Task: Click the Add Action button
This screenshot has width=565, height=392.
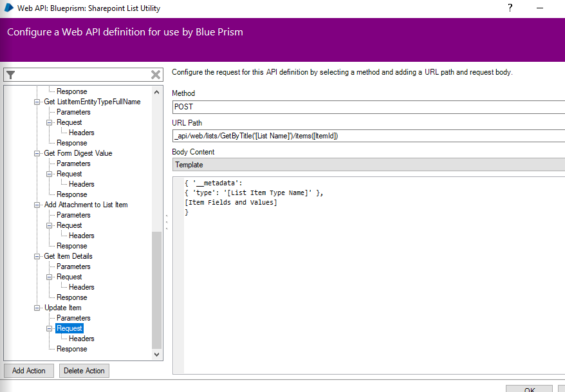Action: click(29, 371)
